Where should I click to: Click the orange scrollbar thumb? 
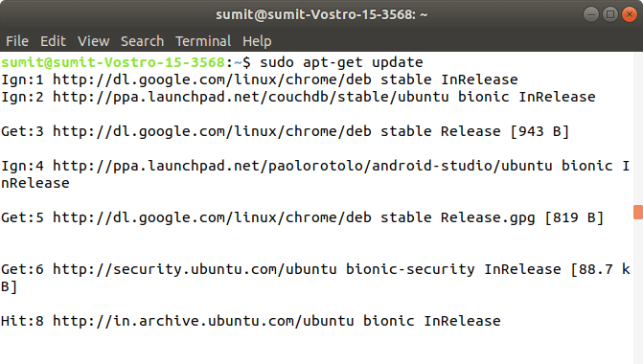638,213
